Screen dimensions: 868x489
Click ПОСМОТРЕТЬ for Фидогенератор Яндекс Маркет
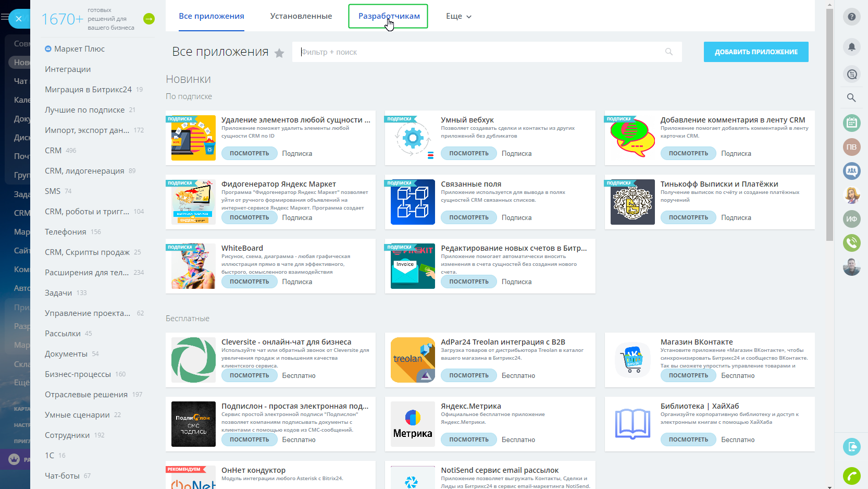point(250,217)
